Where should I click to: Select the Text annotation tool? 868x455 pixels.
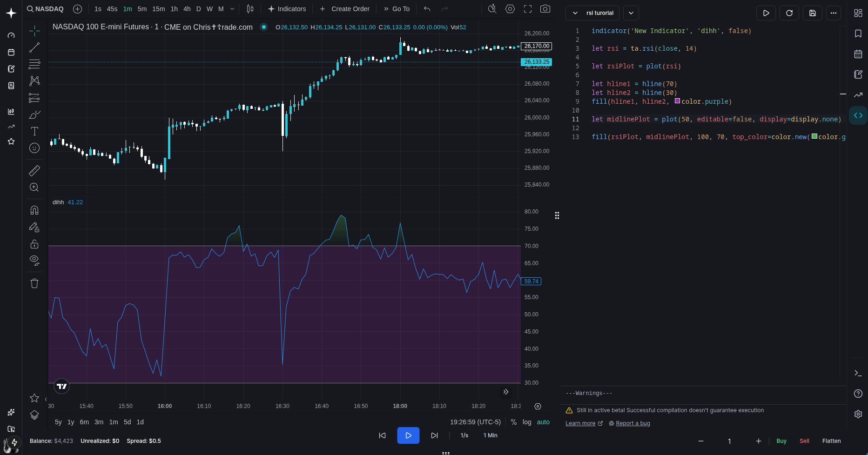[34, 131]
